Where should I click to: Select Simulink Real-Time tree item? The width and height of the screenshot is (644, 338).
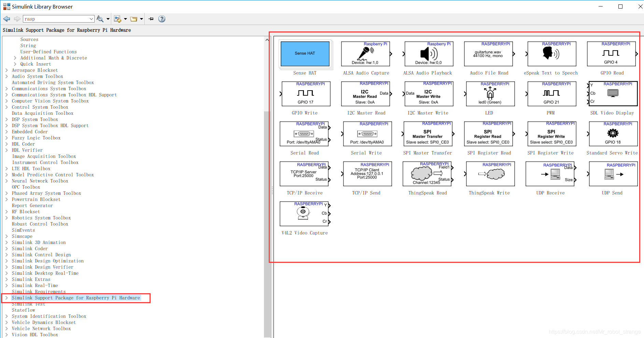[x=35, y=286]
